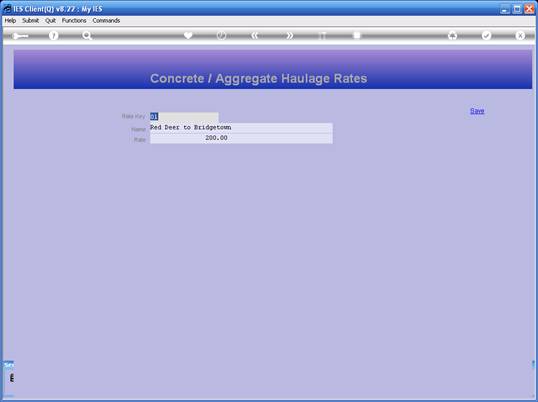Go forward with the double right arrow icon
Screen dimensions: 538x402
pyautogui.click(x=290, y=35)
